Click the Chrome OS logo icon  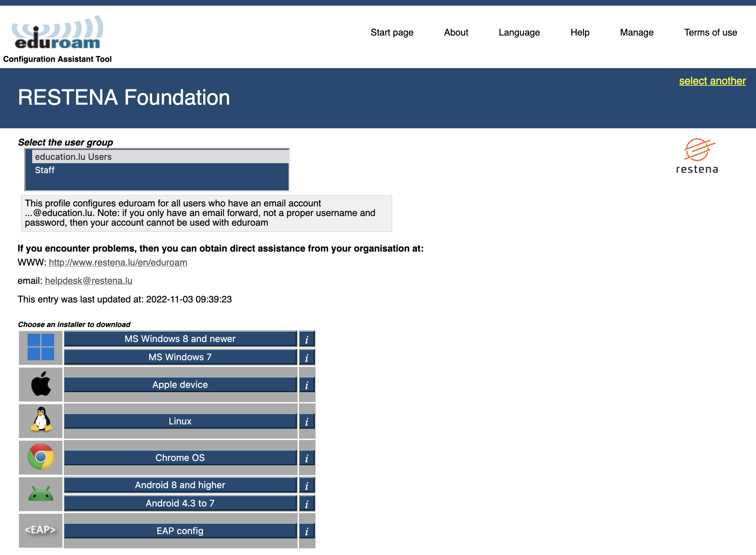pyautogui.click(x=41, y=457)
